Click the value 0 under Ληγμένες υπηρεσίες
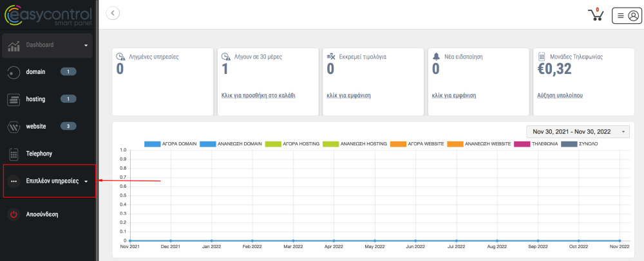Viewport: 644px width, 261px height. pyautogui.click(x=120, y=69)
